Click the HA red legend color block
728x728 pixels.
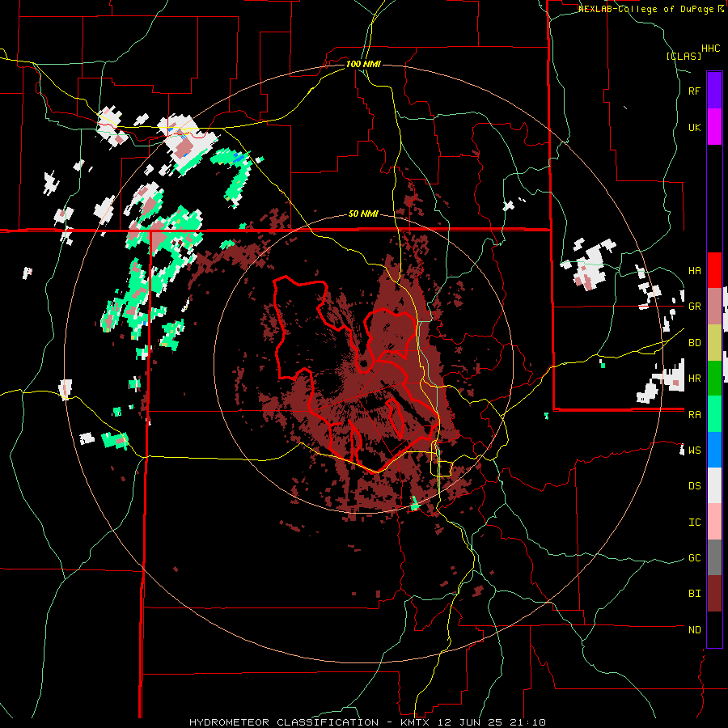(x=714, y=270)
